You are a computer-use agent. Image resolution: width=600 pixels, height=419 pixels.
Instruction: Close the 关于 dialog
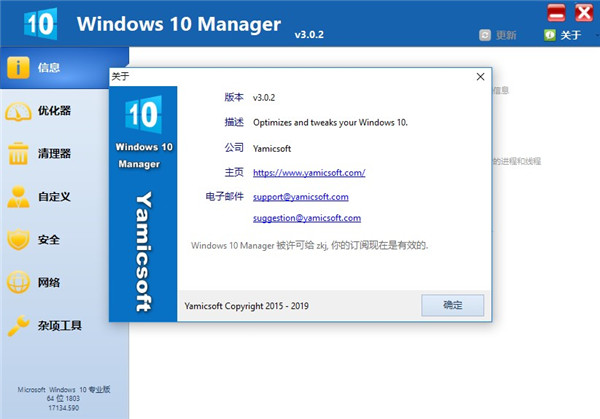481,77
